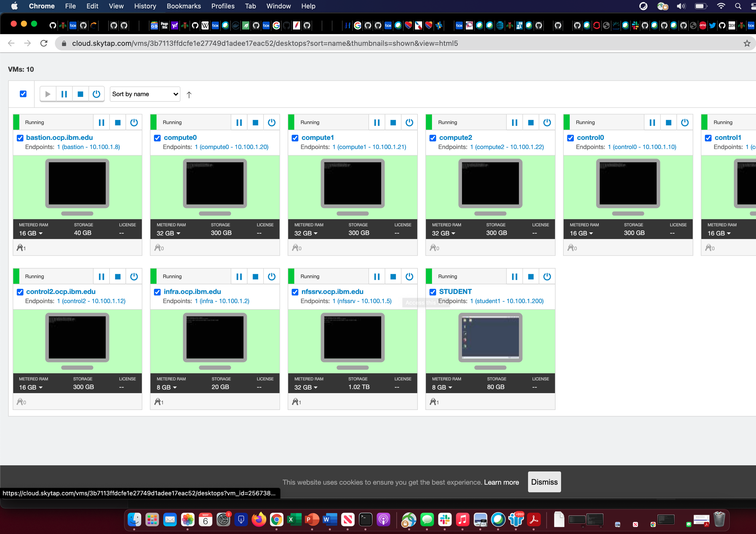Power off the STUDENT VM

[547, 277]
